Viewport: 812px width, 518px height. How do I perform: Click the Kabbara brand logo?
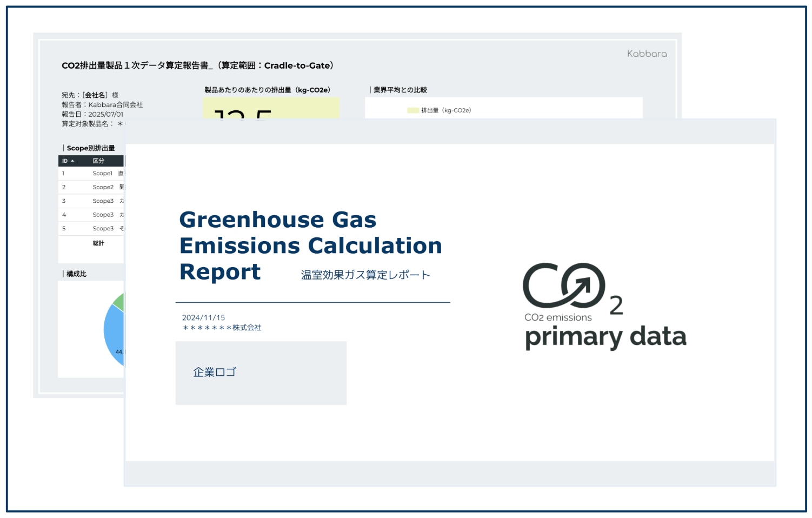coord(647,54)
